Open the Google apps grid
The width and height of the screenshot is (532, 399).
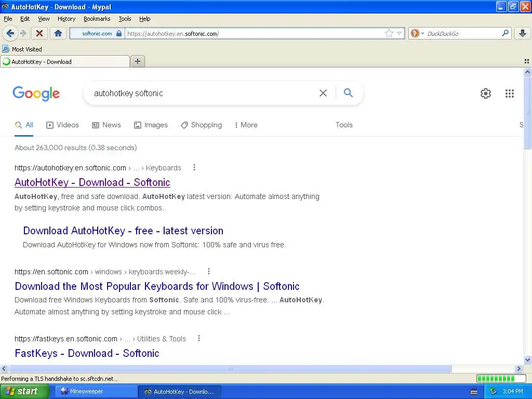click(509, 94)
